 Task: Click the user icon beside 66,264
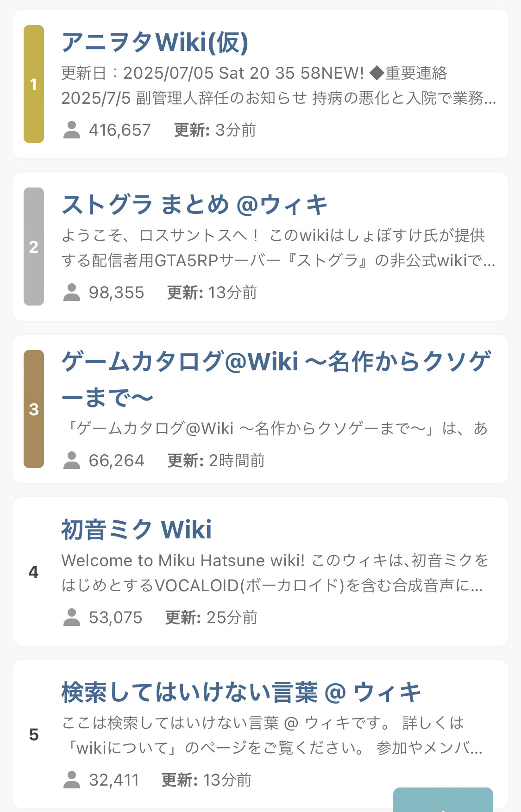coord(72,461)
